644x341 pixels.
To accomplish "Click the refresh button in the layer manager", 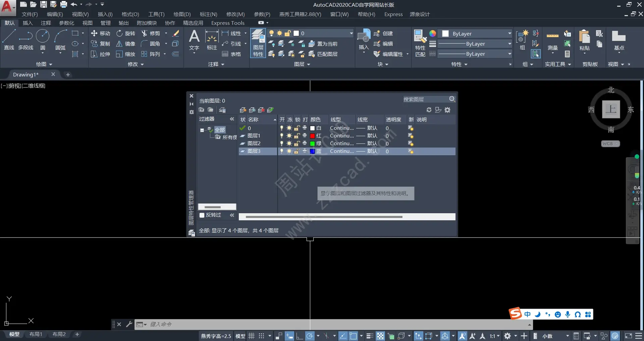I will [x=429, y=110].
